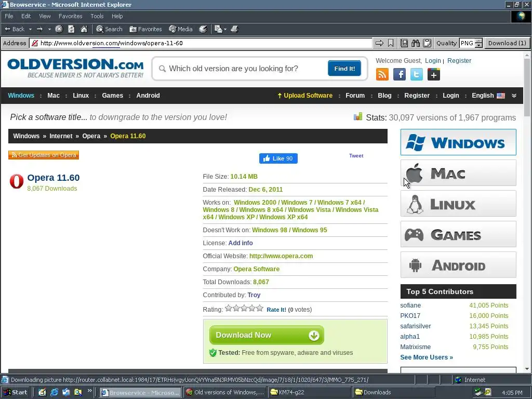Viewport: 532px width, 399px height.
Task: Click the Login link near Welcome Guest
Action: pyautogui.click(x=433, y=61)
